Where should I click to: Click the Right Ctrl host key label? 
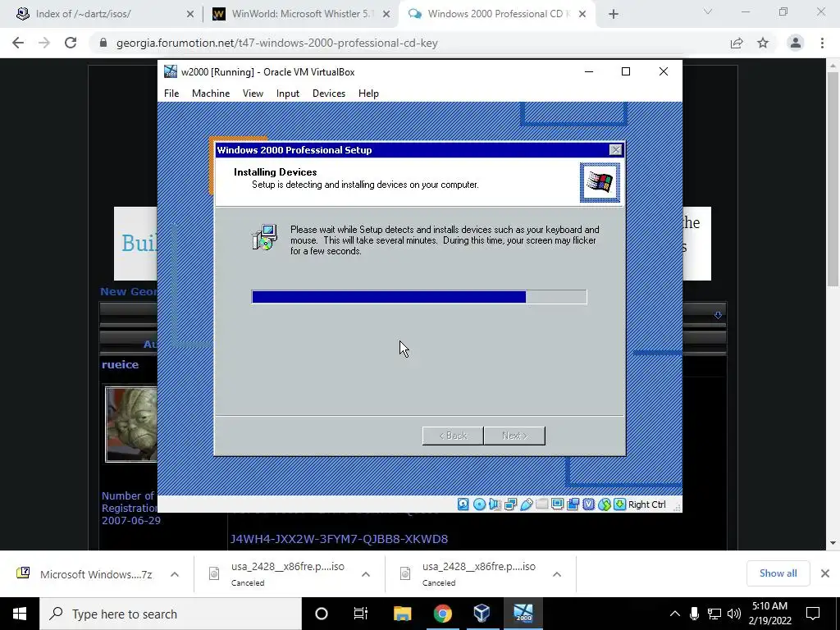646,504
